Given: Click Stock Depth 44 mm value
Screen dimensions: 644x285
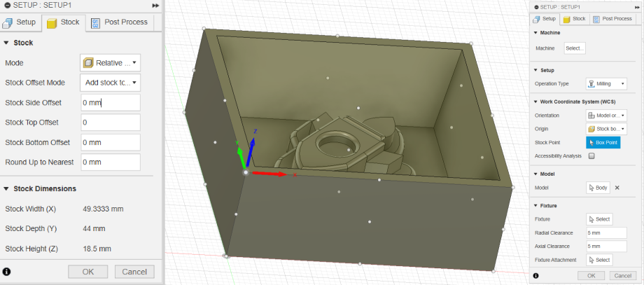Looking at the screenshot, I should pyautogui.click(x=94, y=229).
